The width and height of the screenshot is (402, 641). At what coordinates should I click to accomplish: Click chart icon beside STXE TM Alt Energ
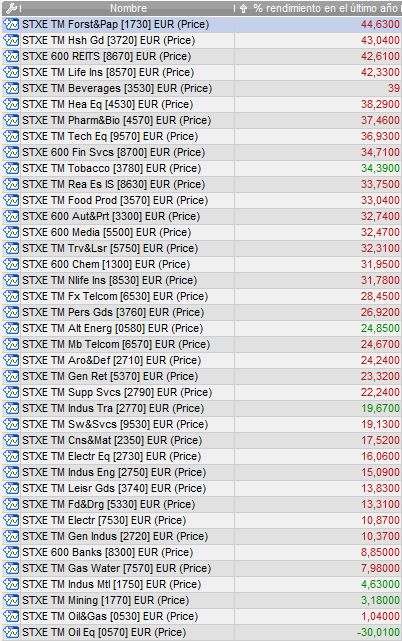[x=11, y=328]
